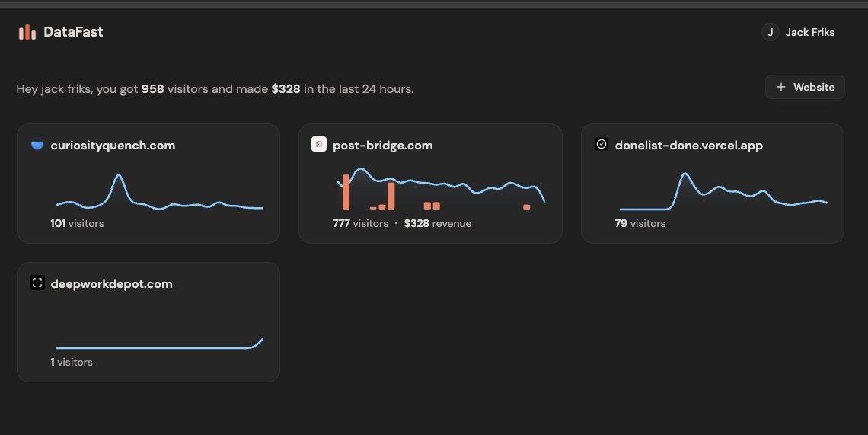868x435 pixels.
Task: Click the 101 visitors label
Action: point(77,224)
